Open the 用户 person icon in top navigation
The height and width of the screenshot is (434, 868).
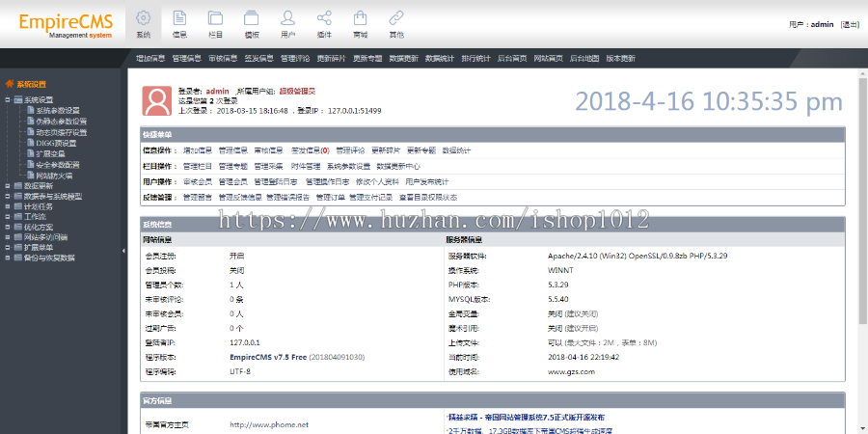pos(287,17)
